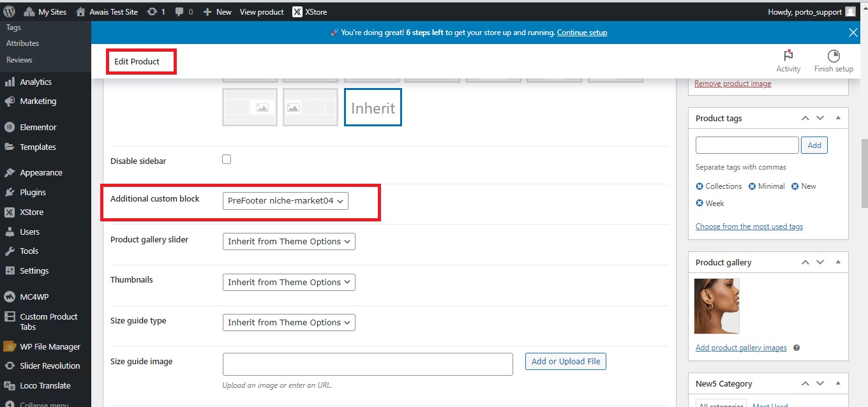Open Product gallery slider dropdown

[x=288, y=242]
